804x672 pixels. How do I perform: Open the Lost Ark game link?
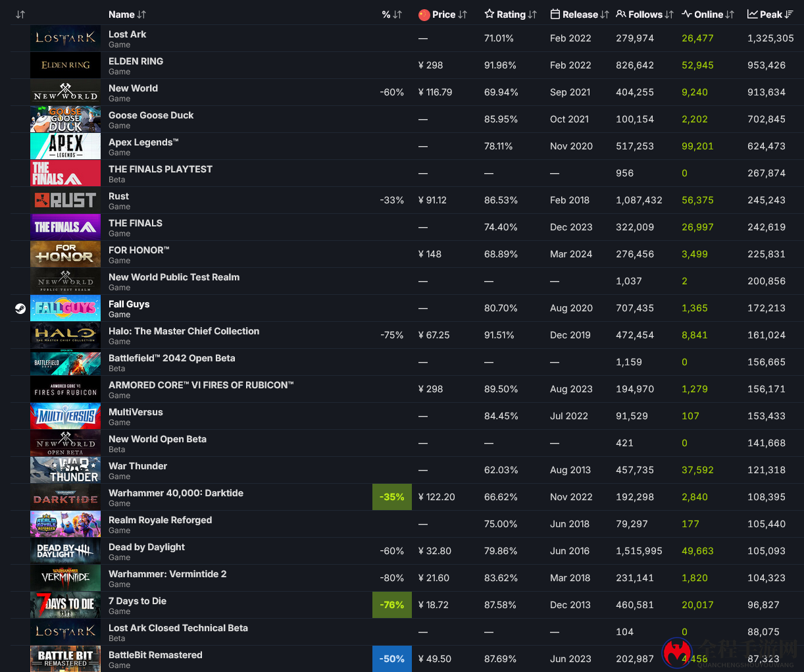[x=127, y=34]
